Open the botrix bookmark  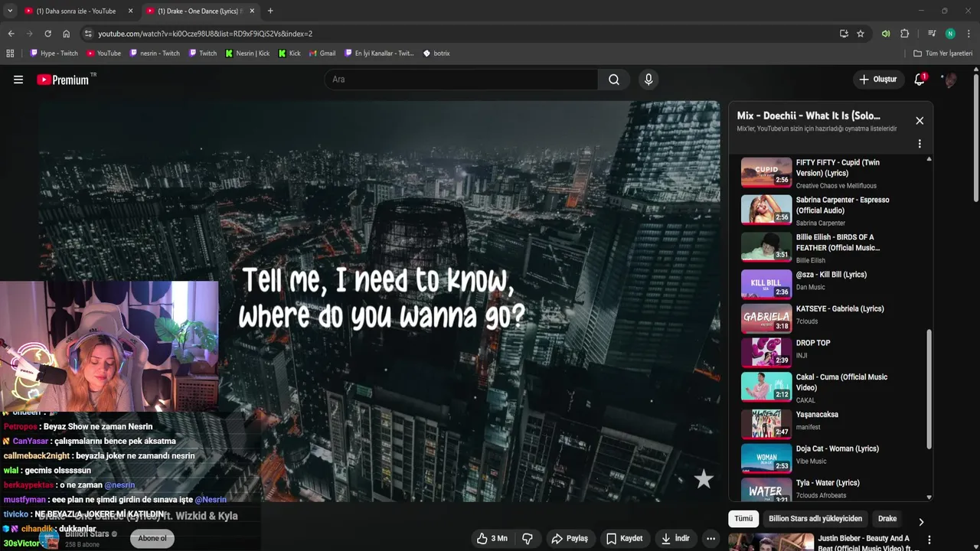[x=436, y=54]
